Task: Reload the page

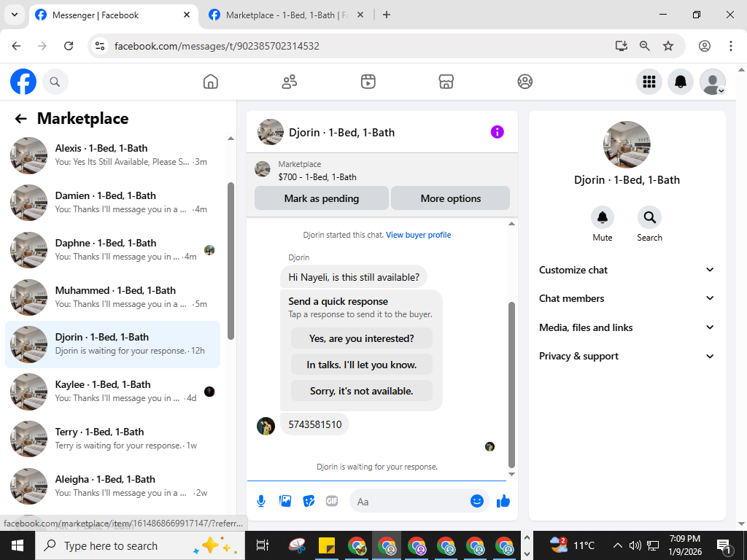Action: click(x=69, y=46)
